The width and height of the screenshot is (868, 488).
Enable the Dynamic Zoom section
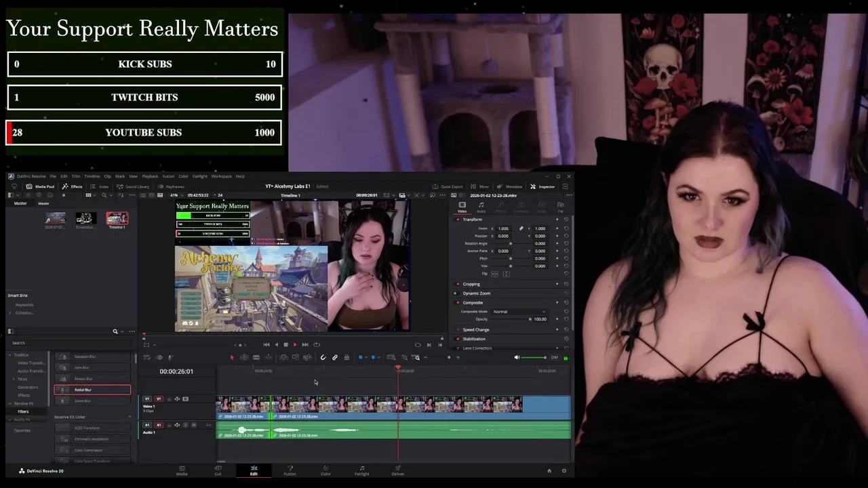[x=458, y=293]
